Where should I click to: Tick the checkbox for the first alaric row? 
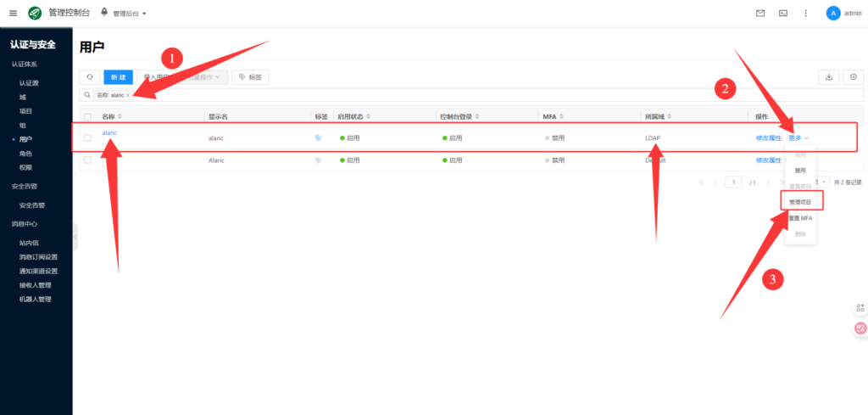point(87,137)
